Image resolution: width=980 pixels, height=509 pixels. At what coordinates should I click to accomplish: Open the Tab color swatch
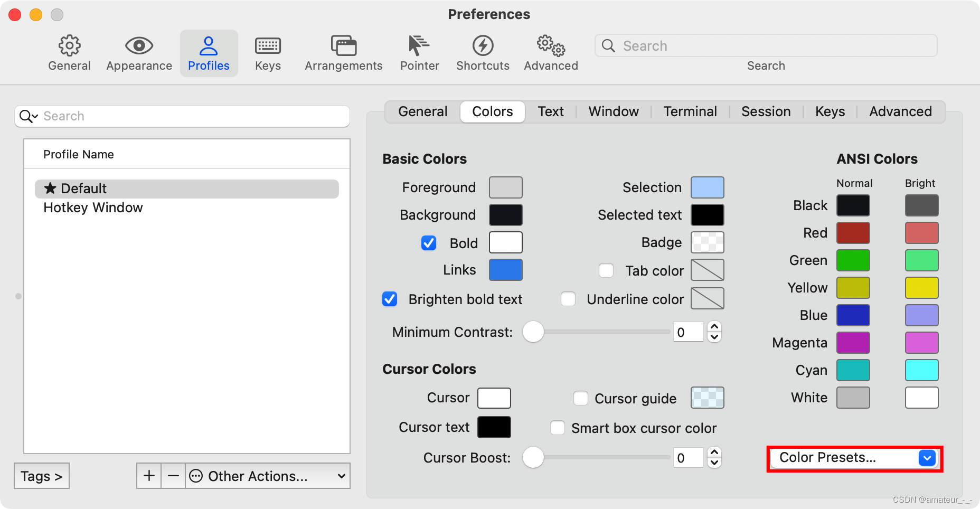click(708, 270)
